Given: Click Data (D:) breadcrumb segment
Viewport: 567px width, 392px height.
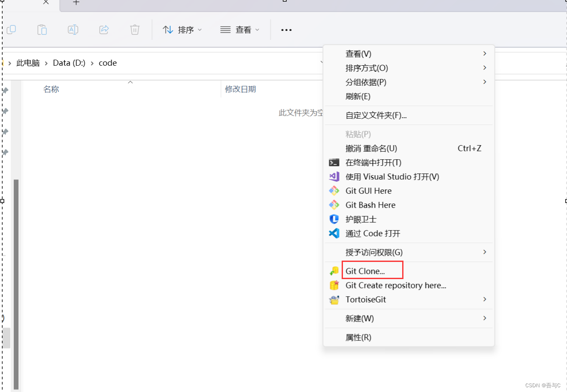Looking at the screenshot, I should tap(69, 63).
